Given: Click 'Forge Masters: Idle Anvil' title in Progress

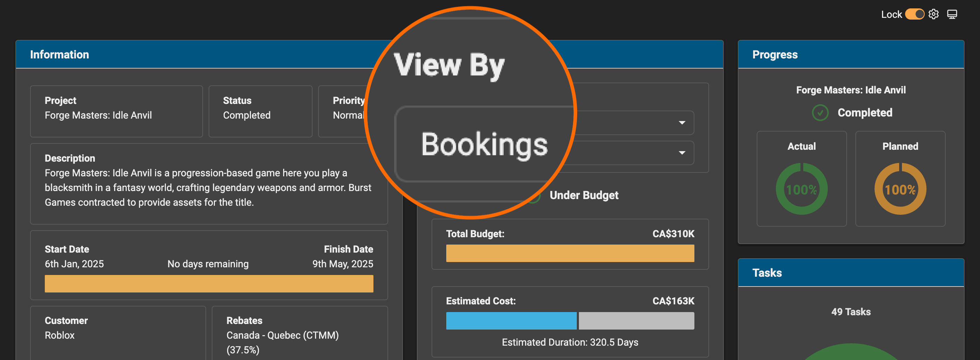Looking at the screenshot, I should tap(851, 90).
